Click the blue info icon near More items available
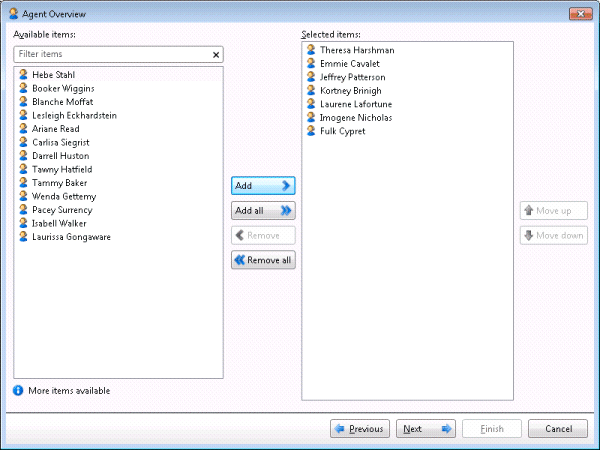This screenshot has width=600, height=450. [18, 391]
